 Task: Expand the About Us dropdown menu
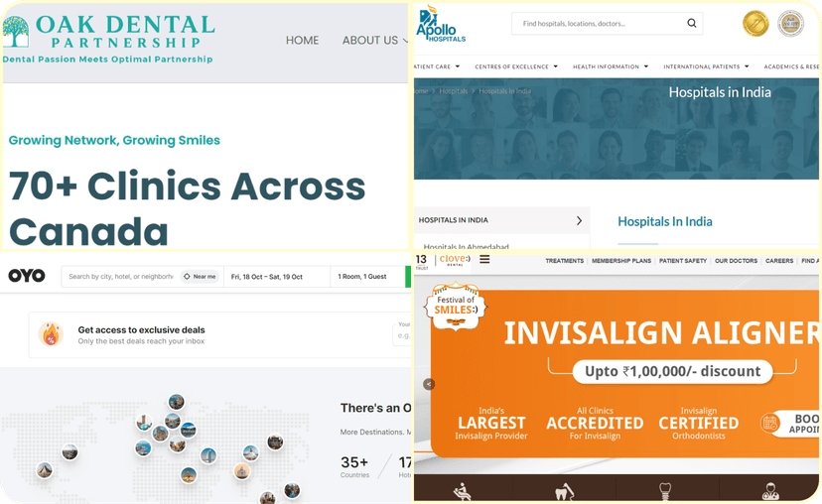[x=374, y=41]
